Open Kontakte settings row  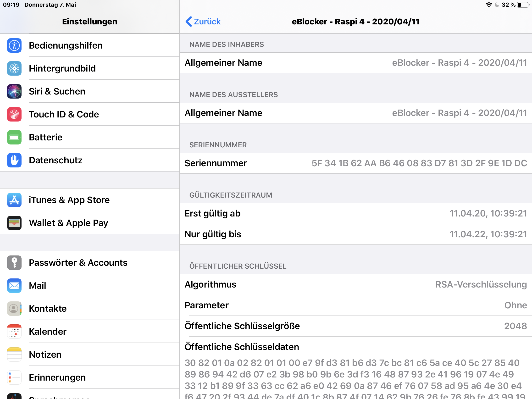pyautogui.click(x=90, y=309)
